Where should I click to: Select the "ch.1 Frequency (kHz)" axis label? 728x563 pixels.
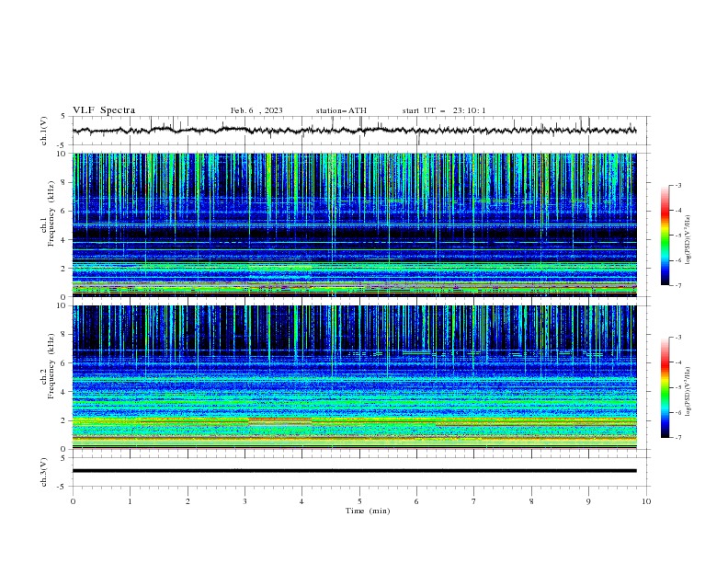coord(48,212)
